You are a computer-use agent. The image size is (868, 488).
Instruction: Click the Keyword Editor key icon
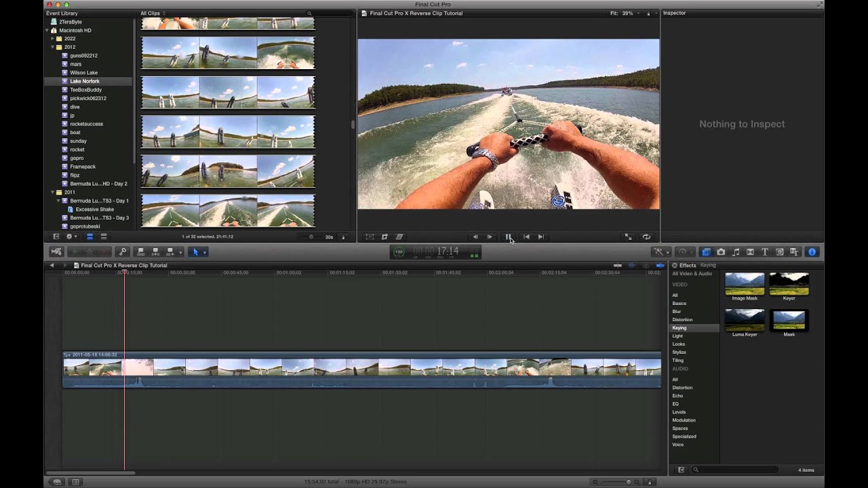[x=123, y=252]
